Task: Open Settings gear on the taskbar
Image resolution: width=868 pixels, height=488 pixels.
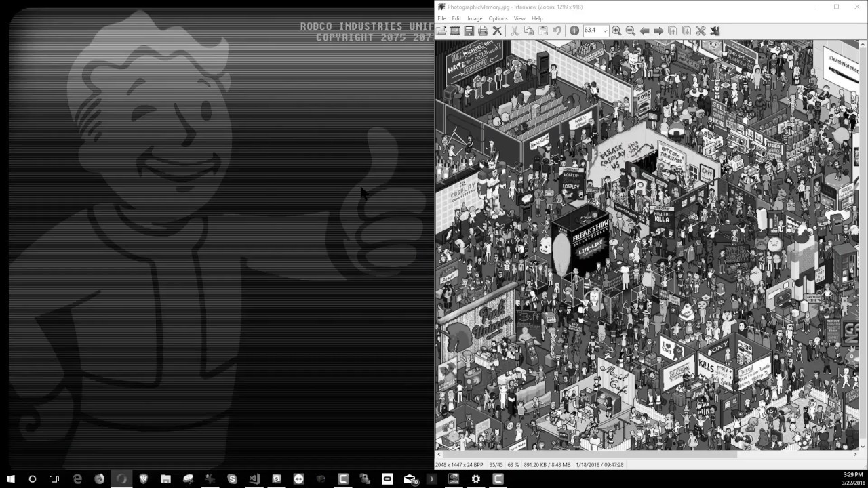Action: [x=476, y=479]
